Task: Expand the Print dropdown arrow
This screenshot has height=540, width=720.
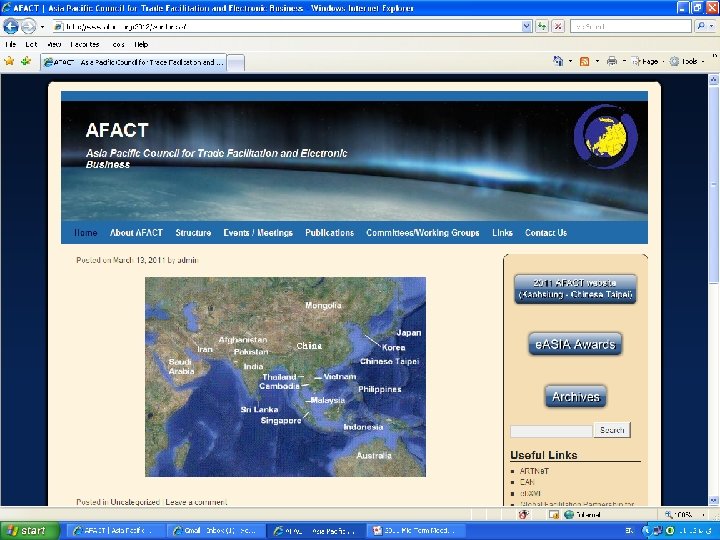Action: pyautogui.click(x=624, y=61)
